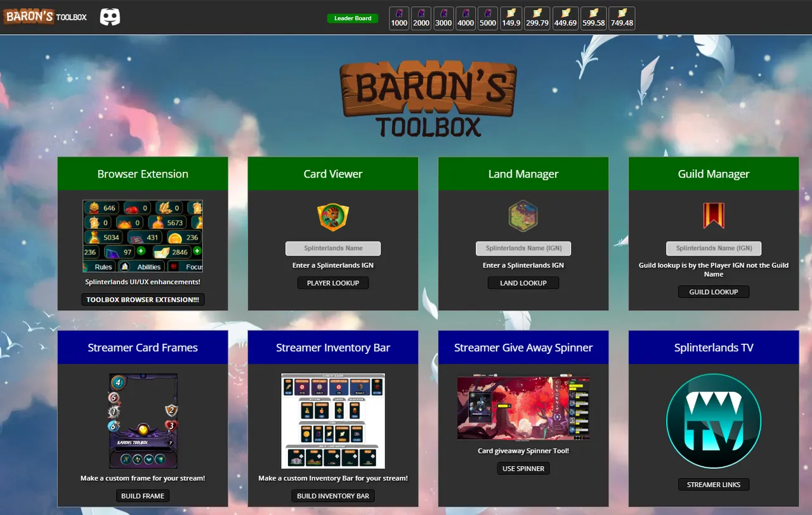
Task: Click 'Guild lookup is by the Player IGN' note
Action: [714, 270]
